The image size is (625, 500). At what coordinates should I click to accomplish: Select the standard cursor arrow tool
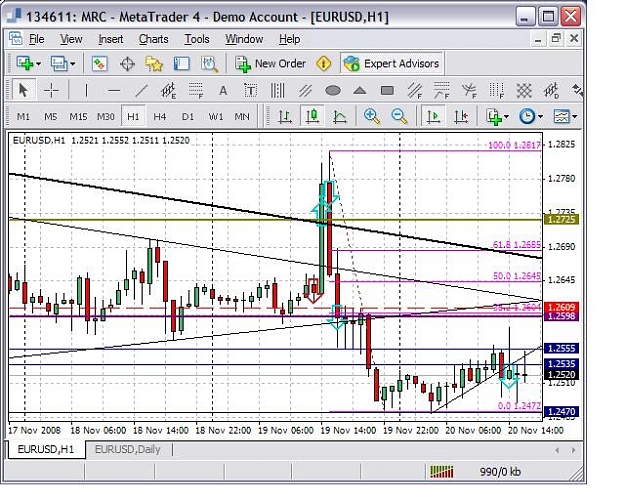23,91
